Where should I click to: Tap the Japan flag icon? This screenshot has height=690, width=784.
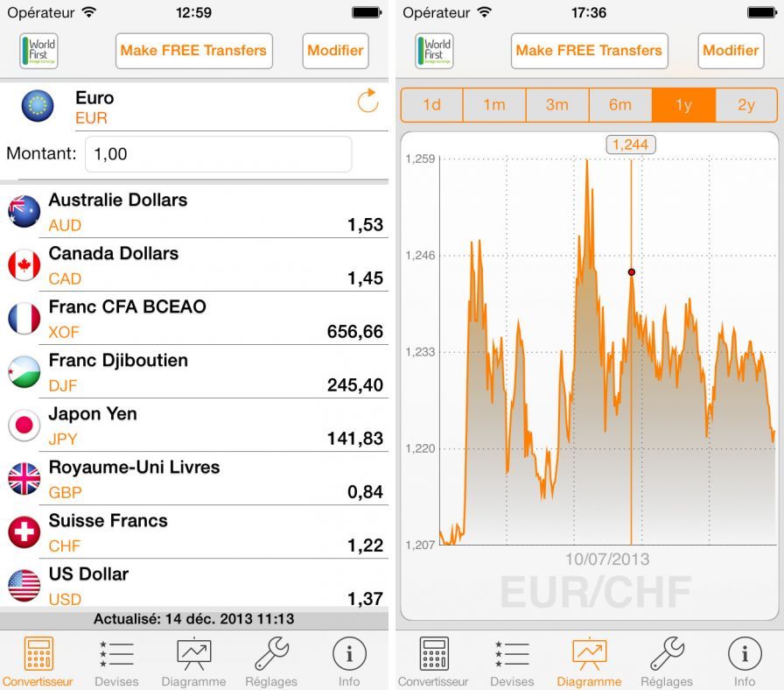coord(24,425)
